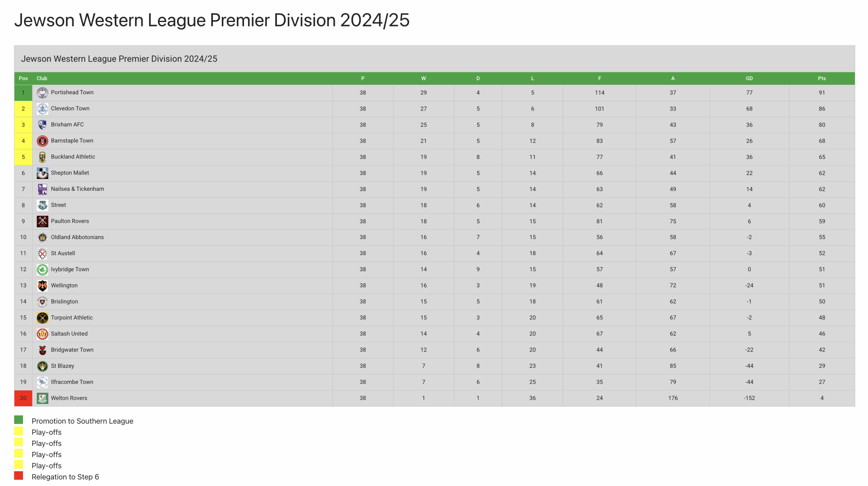Open the Brixham AFC club name
The image size is (868, 486).
67,125
